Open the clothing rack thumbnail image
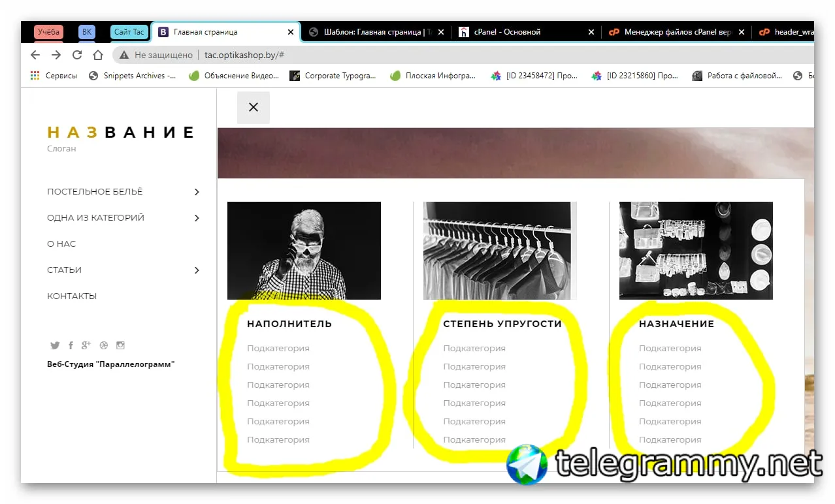This screenshot has width=835, height=504. click(x=500, y=251)
